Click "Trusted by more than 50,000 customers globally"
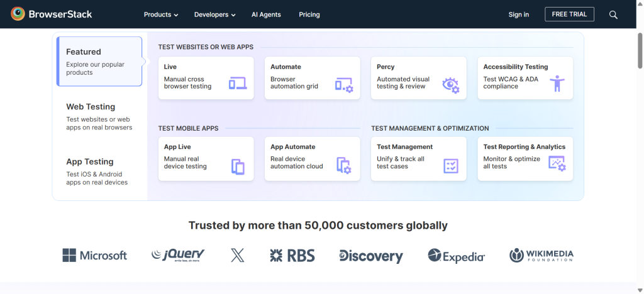 click(318, 226)
